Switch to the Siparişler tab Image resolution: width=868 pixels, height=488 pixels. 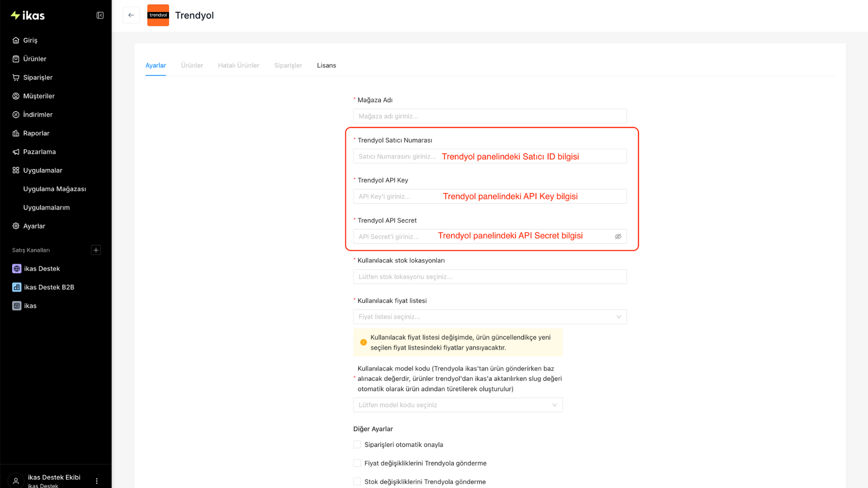click(x=288, y=66)
